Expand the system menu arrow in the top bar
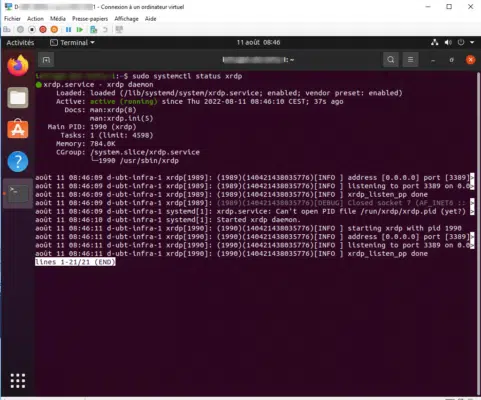Screen dimensions: 481x400 click(x=472, y=42)
